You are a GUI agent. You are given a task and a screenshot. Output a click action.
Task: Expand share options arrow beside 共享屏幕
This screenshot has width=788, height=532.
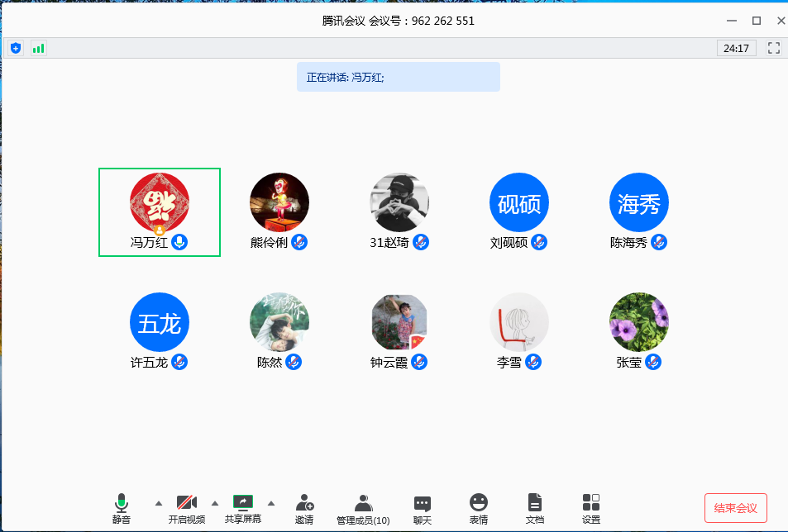(x=270, y=502)
